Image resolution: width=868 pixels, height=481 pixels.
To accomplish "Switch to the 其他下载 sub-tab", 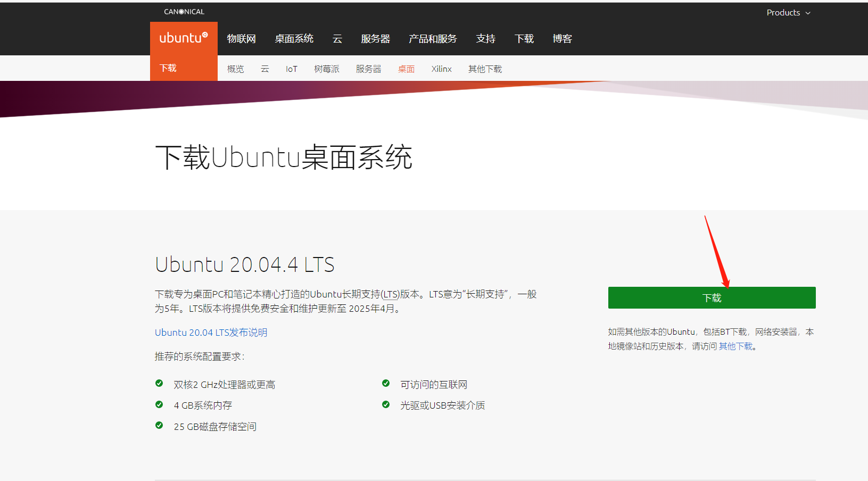I will (485, 69).
